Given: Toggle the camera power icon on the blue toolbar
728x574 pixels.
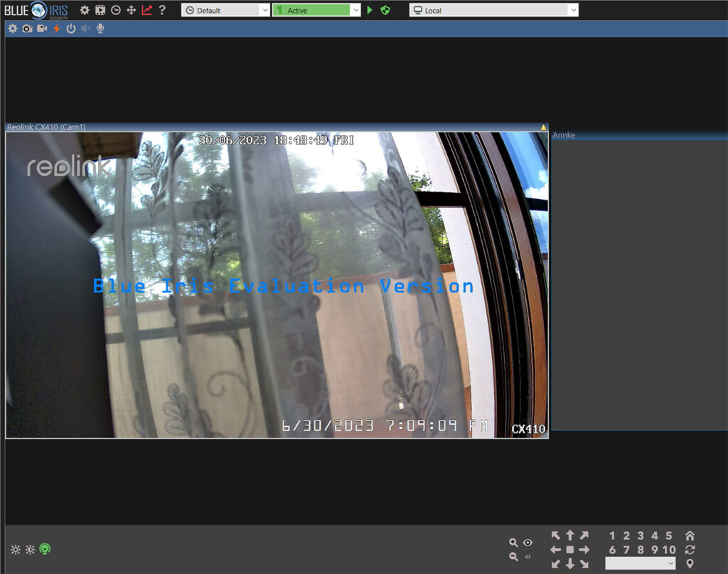Looking at the screenshot, I should pyautogui.click(x=70, y=28).
